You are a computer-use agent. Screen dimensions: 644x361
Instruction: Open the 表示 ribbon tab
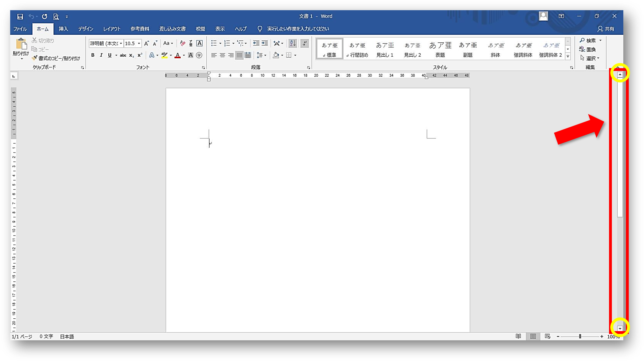click(x=220, y=29)
